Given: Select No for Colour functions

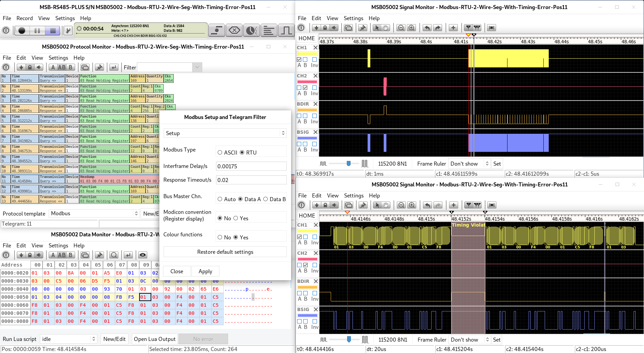Looking at the screenshot, I should click(x=220, y=237).
